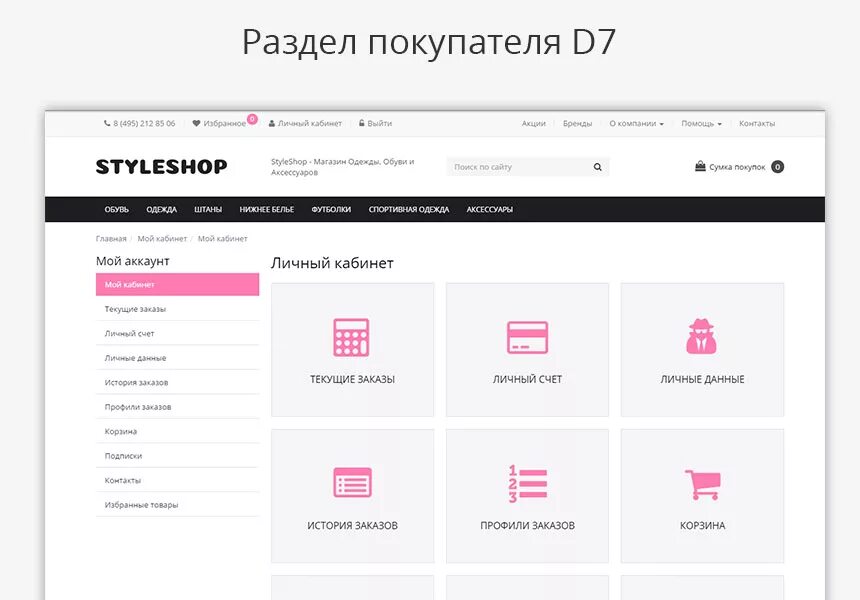Click the numbered list icon for Профили заказов
This screenshot has height=600, width=860.
(527, 483)
